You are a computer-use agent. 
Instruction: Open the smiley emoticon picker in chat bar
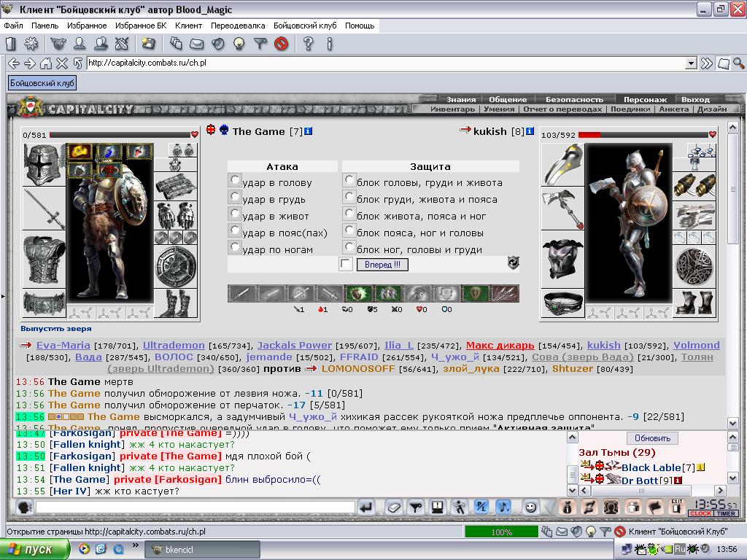pos(530,507)
